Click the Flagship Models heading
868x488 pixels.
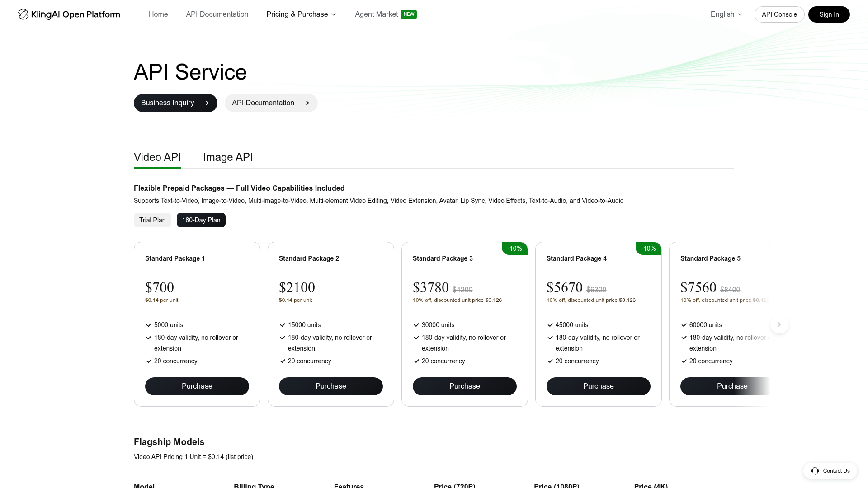[x=169, y=442]
